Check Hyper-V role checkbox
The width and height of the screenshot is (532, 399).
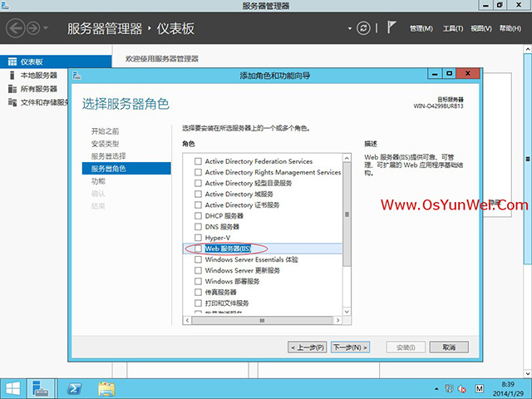(198, 238)
